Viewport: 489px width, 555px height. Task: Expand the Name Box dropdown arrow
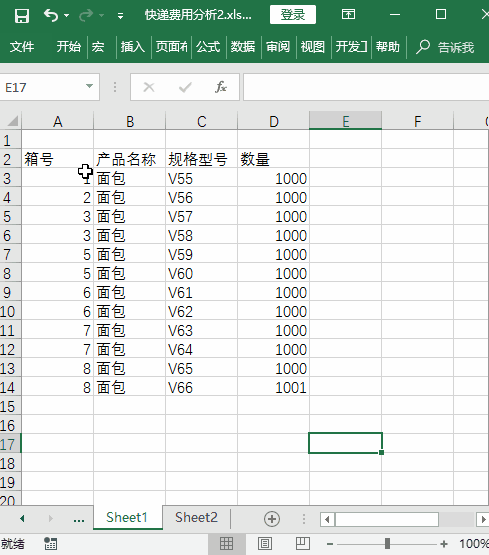(90, 86)
